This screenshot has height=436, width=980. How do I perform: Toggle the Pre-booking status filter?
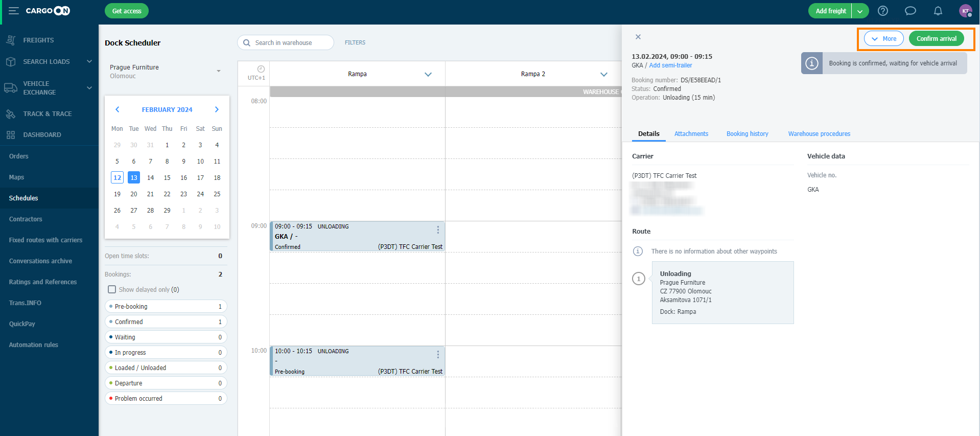[166, 306]
